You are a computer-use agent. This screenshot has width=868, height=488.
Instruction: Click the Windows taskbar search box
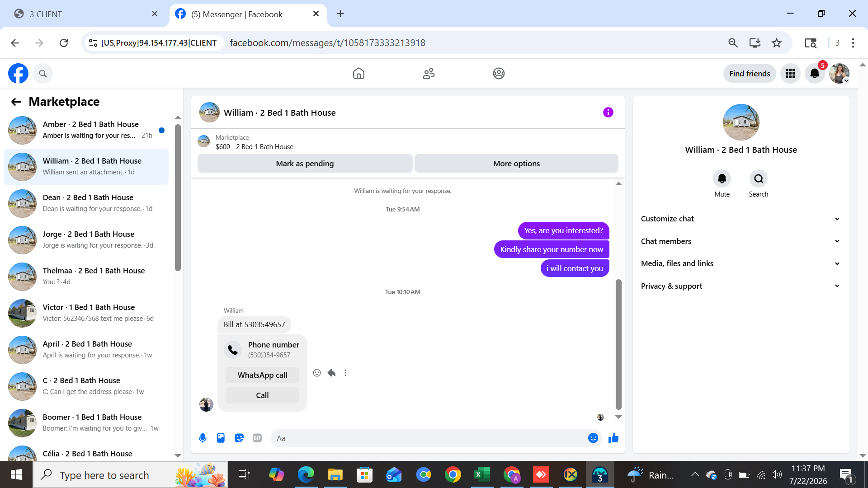pyautogui.click(x=130, y=474)
